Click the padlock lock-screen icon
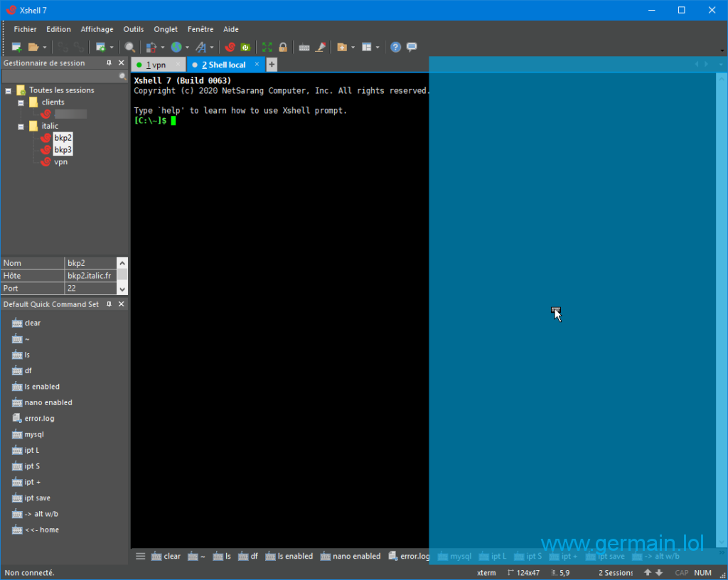The height and width of the screenshot is (580, 728). coord(283,47)
